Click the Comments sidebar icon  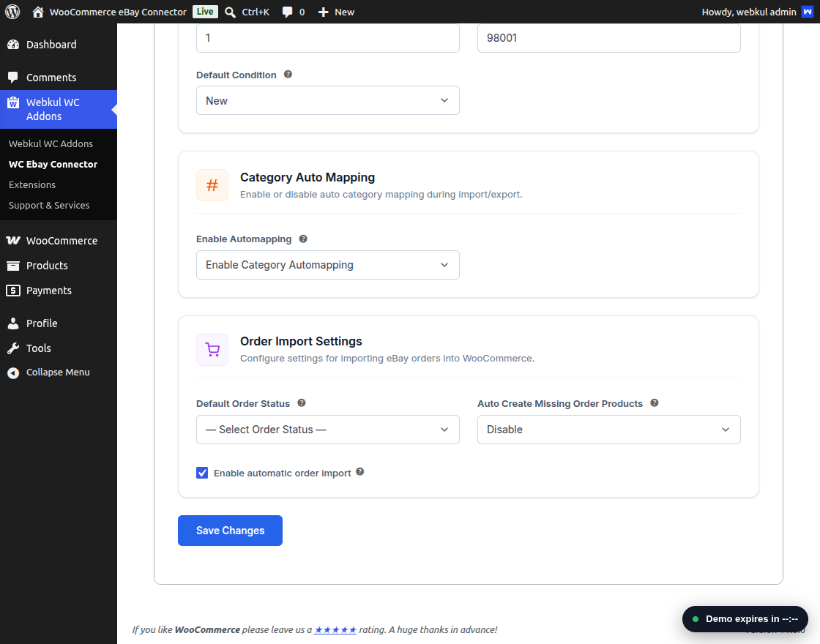[14, 78]
